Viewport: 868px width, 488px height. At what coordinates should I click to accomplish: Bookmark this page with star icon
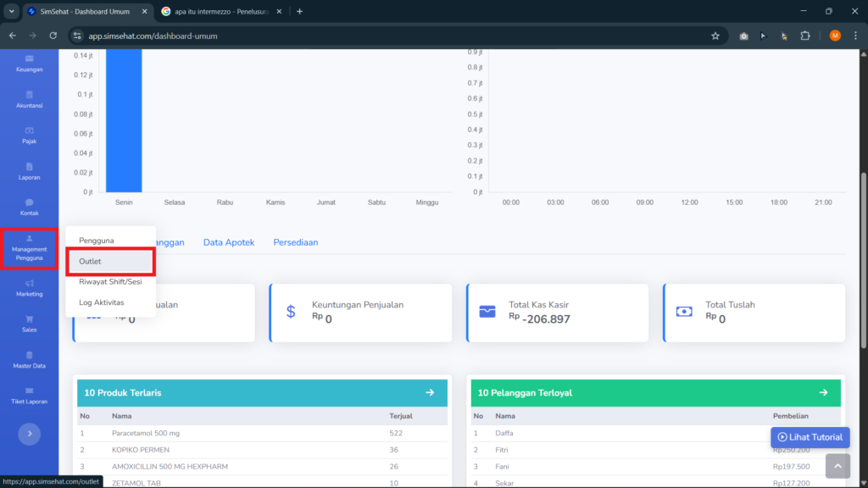click(x=715, y=36)
